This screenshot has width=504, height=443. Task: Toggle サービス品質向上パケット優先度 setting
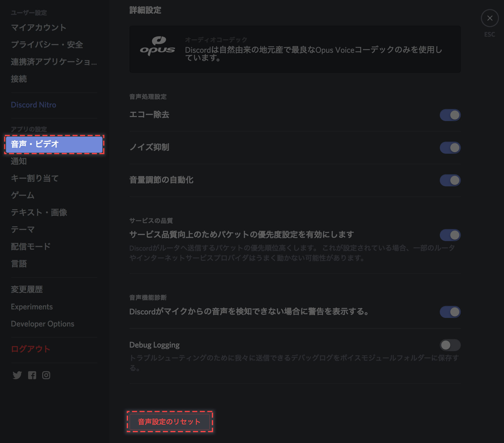point(450,234)
